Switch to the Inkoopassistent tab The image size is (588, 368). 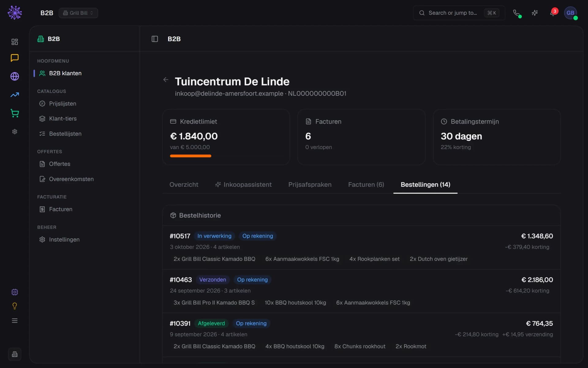(x=243, y=185)
